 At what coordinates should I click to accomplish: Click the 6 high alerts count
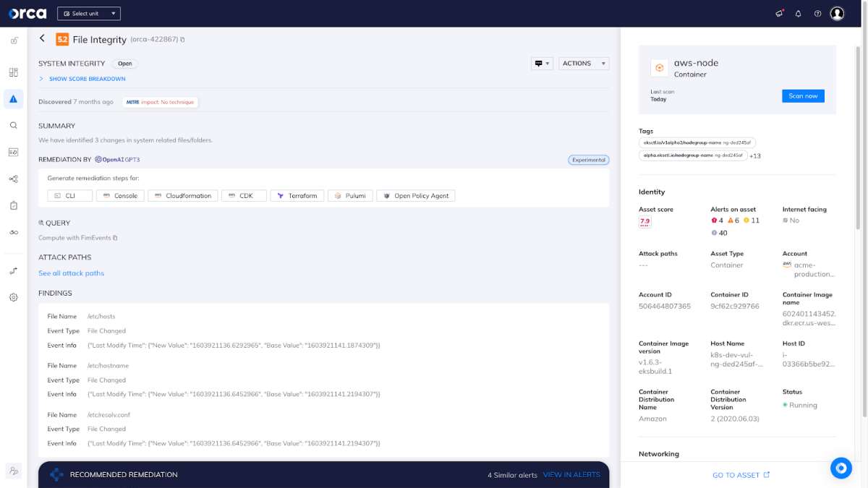click(x=733, y=221)
